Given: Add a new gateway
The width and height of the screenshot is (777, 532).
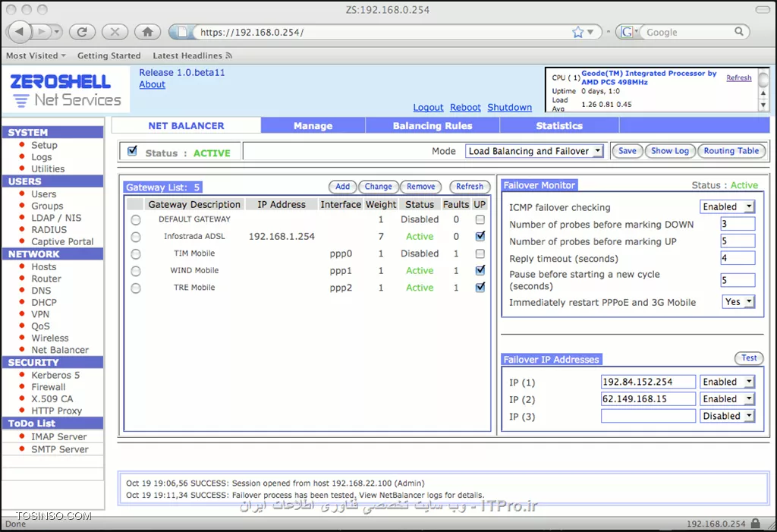Looking at the screenshot, I should click(x=342, y=187).
